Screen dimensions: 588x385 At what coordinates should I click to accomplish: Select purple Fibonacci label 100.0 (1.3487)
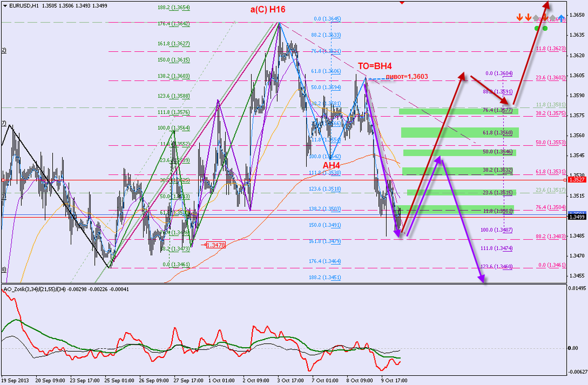click(497, 230)
